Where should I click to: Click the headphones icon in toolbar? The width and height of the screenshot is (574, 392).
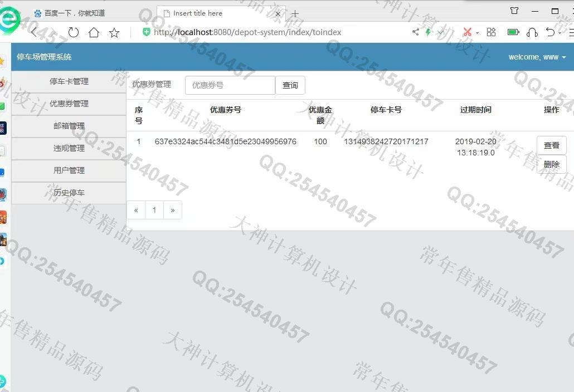click(x=532, y=32)
